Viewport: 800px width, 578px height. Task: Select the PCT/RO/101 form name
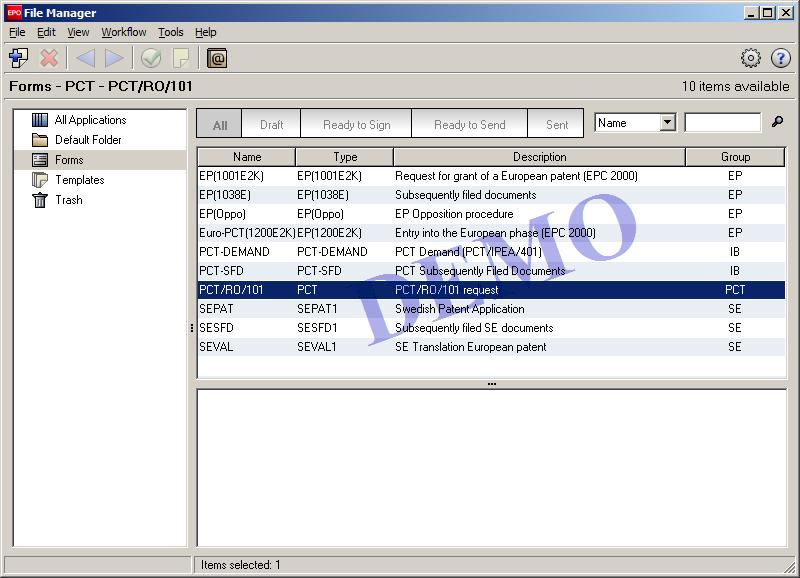pos(231,290)
